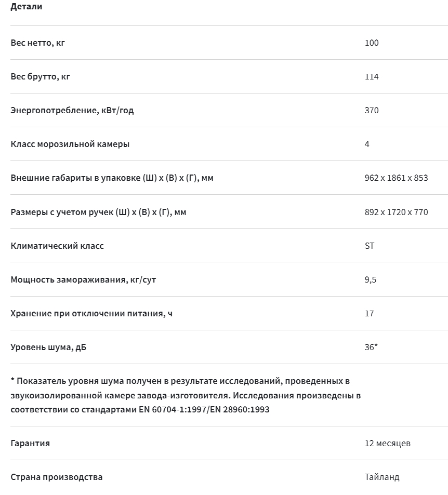448x495 pixels.
Task: Click the Мощность замораживания value 9,5
Action: click(x=370, y=279)
